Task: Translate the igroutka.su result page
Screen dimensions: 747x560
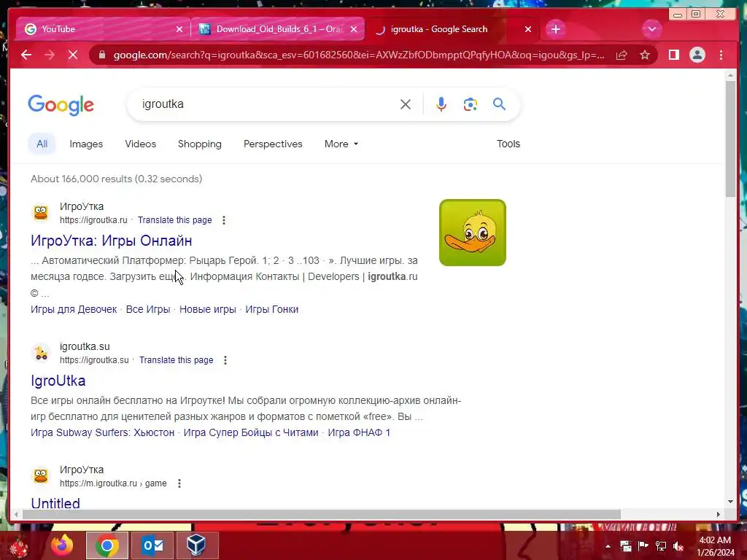Action: pos(177,360)
